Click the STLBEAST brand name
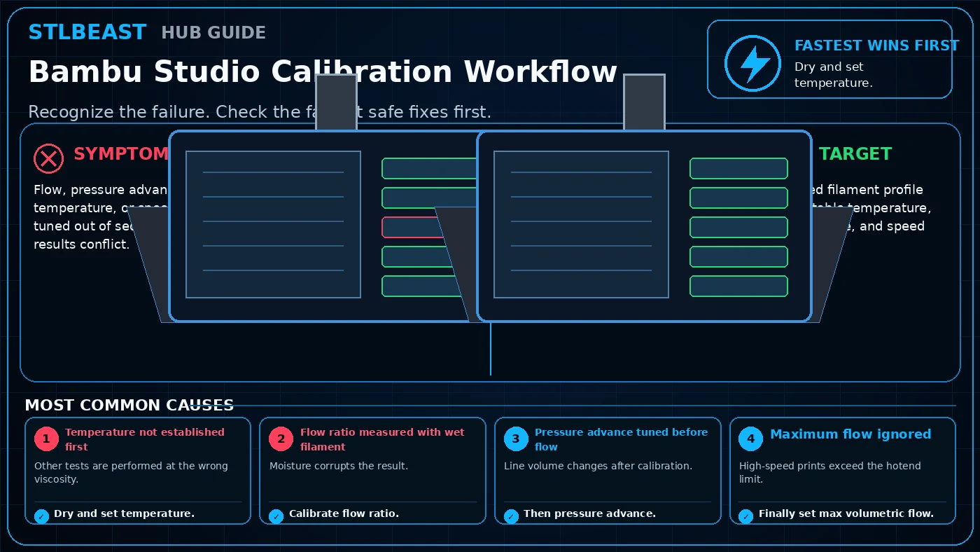The height and width of the screenshot is (552, 980). (x=87, y=32)
